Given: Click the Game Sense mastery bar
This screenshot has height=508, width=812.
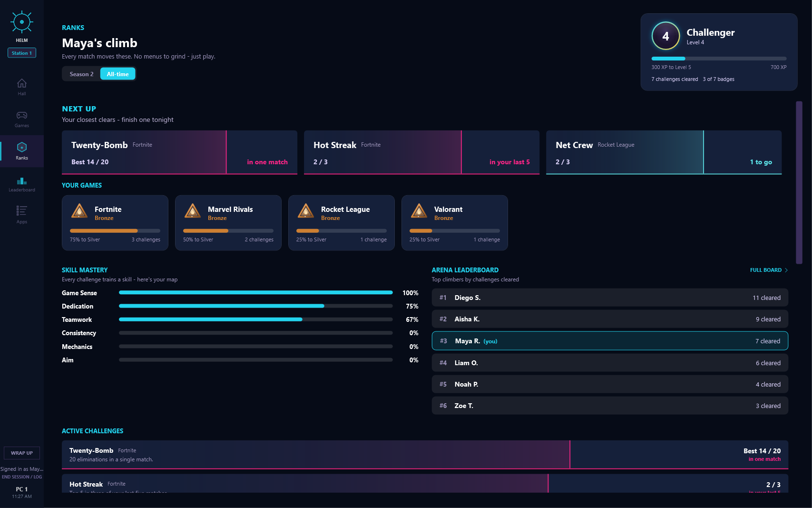Looking at the screenshot, I should click(x=256, y=292).
